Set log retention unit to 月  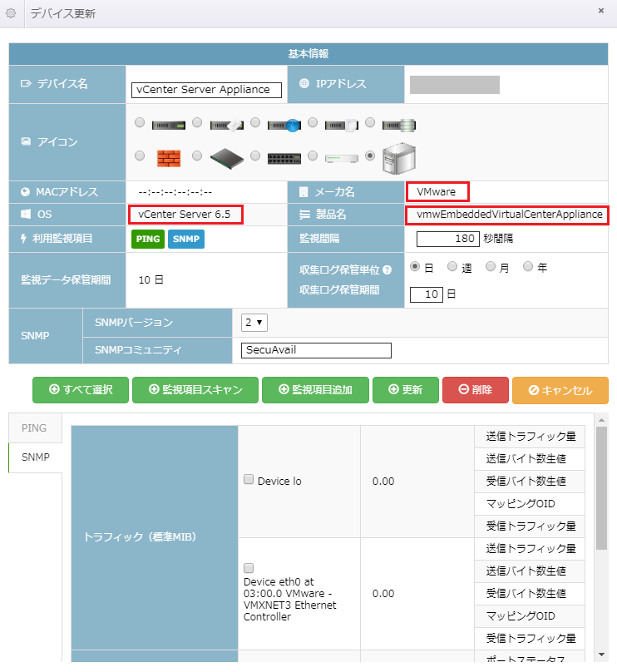[x=491, y=267]
